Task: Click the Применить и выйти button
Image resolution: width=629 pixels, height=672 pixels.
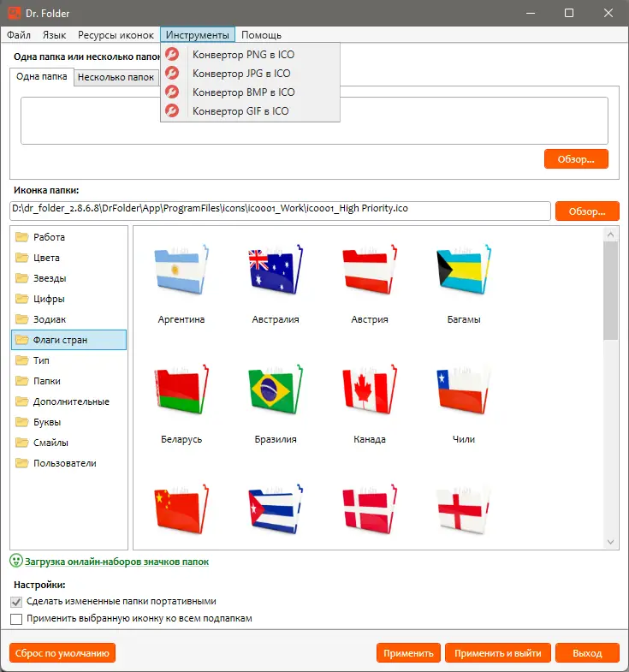Action: (x=498, y=653)
